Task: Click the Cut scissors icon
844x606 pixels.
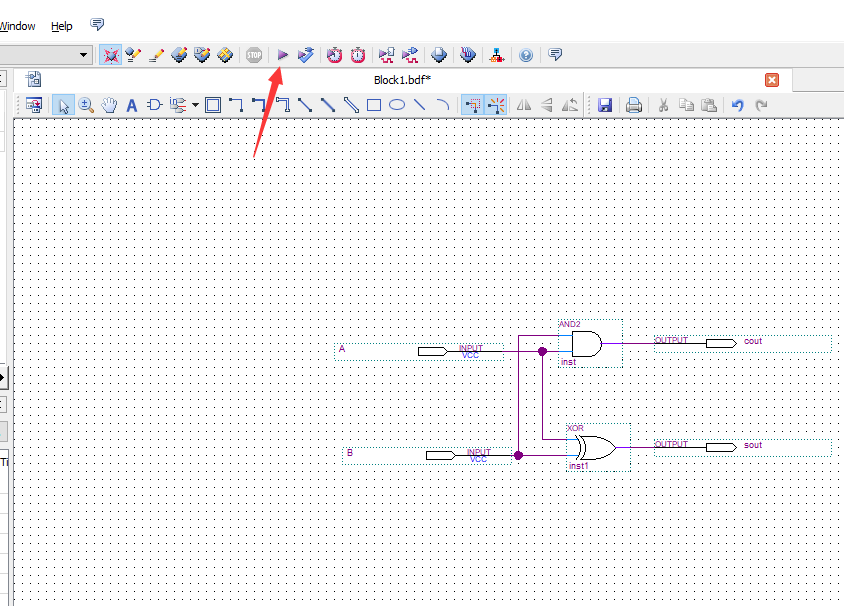Action: pos(663,105)
